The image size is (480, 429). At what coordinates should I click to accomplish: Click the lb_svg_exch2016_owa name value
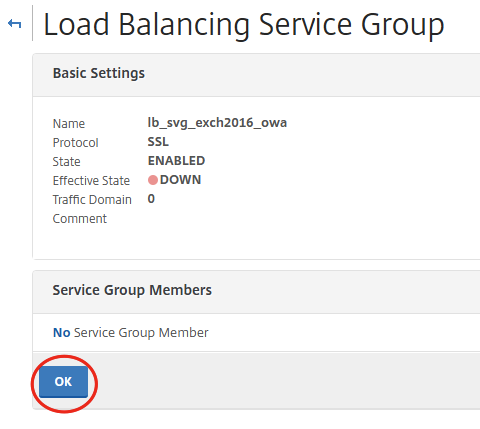pyautogui.click(x=217, y=123)
